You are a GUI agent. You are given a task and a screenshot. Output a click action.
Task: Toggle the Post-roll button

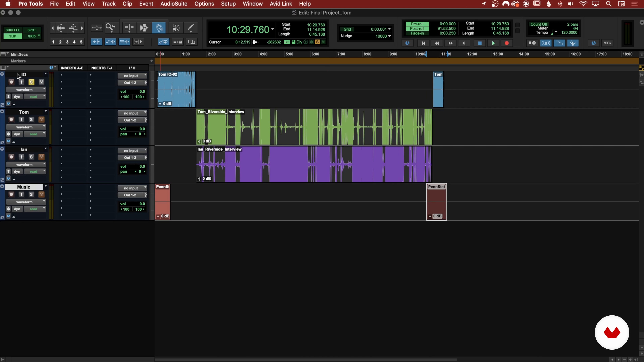417,28
